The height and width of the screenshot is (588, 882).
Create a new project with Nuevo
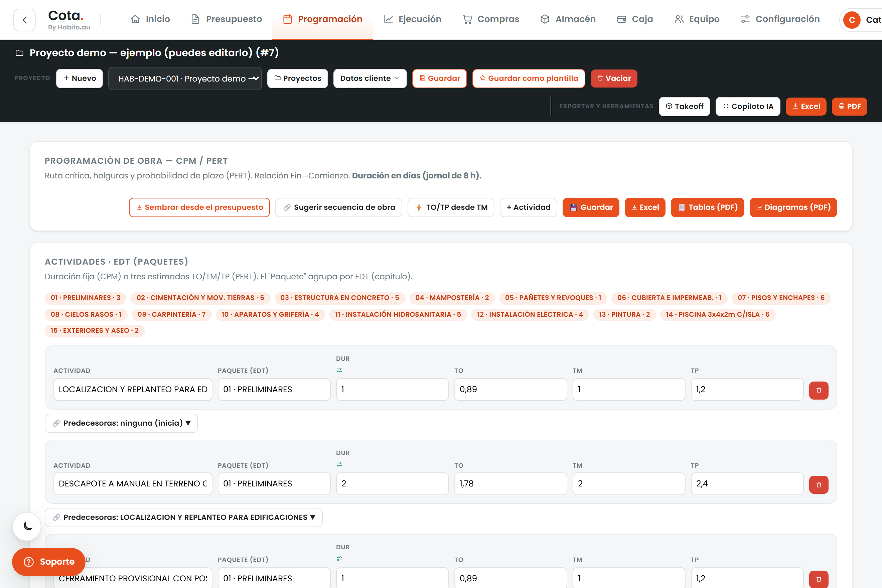point(80,79)
